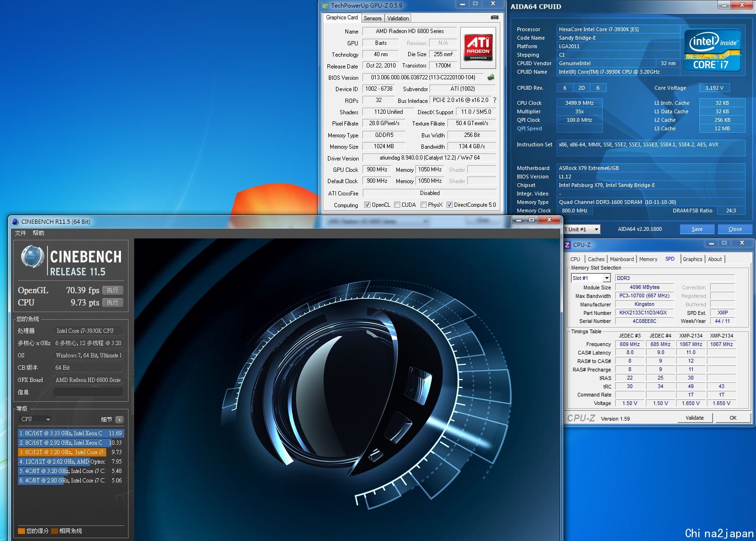Click the rendered eye image in Cinebench

pos(347,389)
